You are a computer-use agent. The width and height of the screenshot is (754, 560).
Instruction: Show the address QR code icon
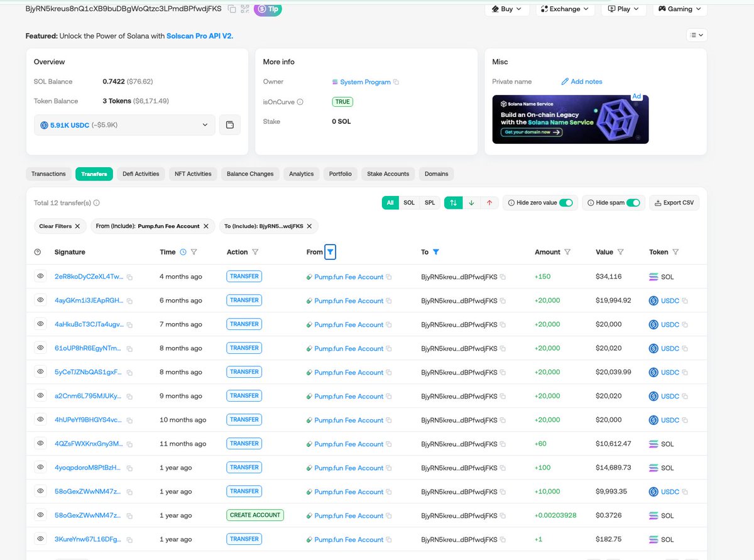pyautogui.click(x=244, y=9)
